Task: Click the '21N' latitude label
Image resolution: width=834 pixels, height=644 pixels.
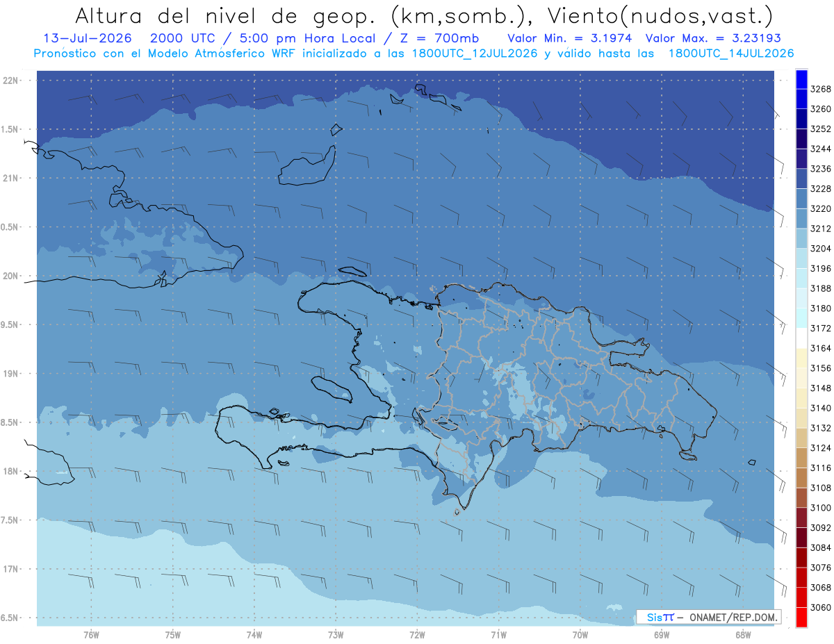Action: (12, 178)
